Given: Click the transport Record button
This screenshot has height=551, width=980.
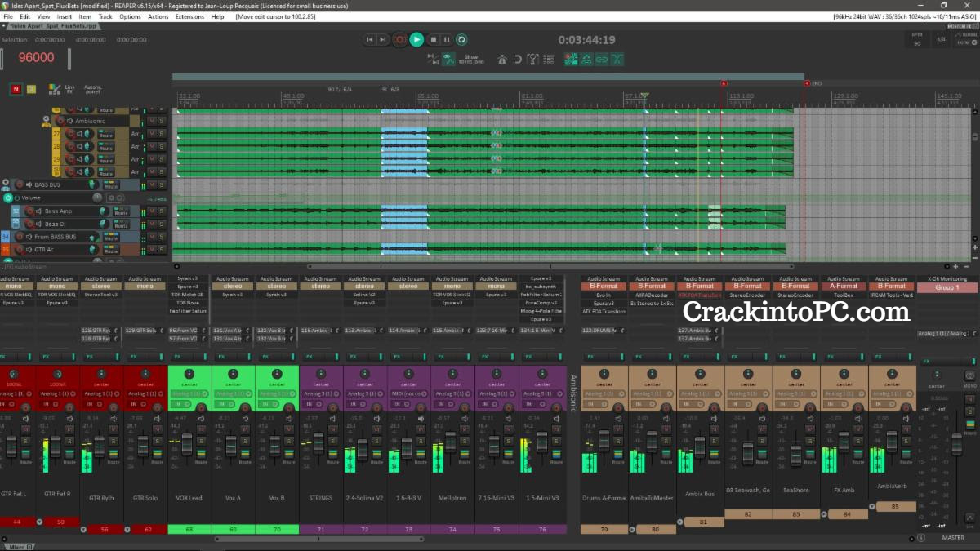Looking at the screenshot, I should coord(399,39).
